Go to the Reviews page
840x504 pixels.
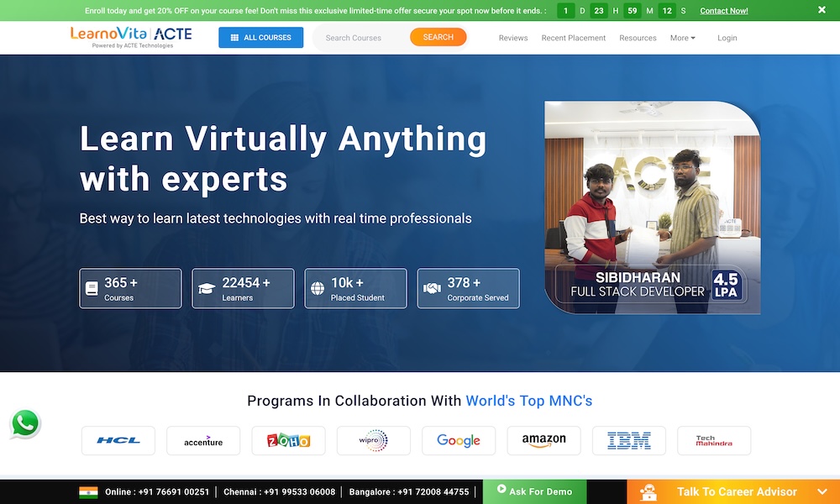point(513,38)
